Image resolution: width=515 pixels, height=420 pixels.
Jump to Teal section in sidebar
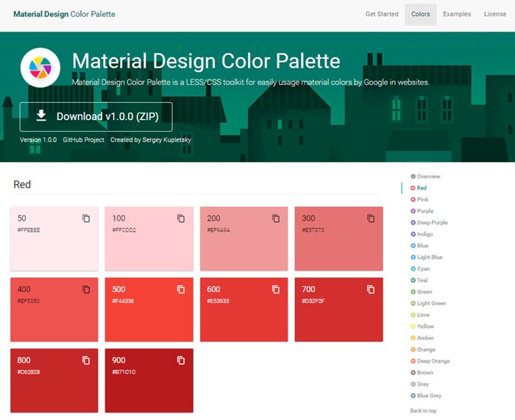422,280
